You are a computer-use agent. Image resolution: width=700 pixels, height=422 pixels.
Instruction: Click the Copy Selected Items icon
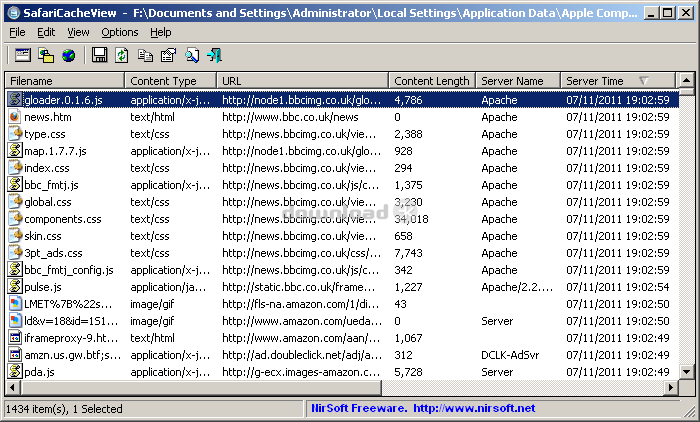click(145, 55)
